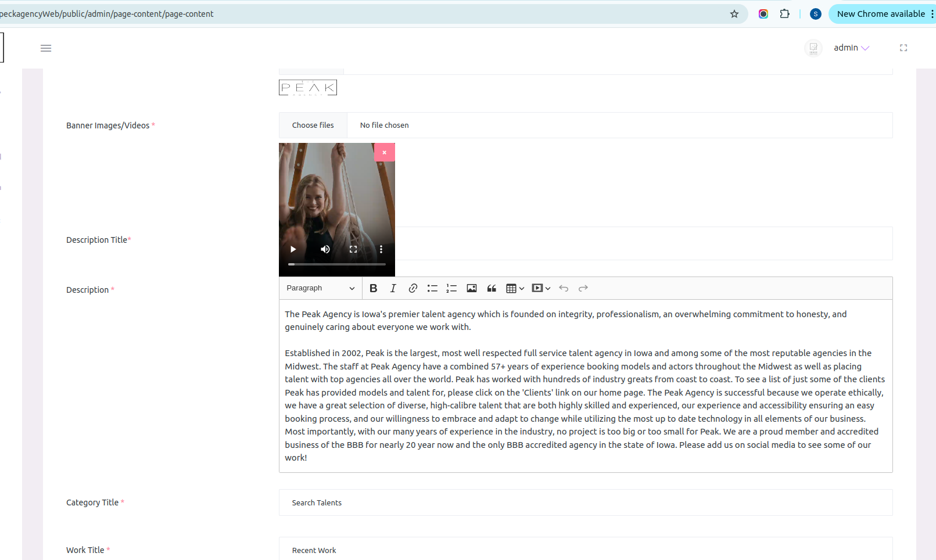This screenshot has height=560, width=936.
Task: Add a block quote
Action: point(492,288)
